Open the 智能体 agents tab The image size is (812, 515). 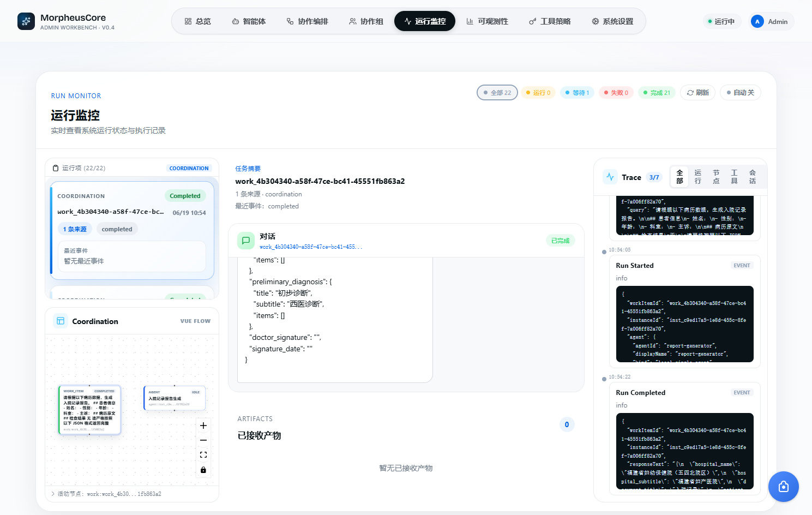pos(249,21)
